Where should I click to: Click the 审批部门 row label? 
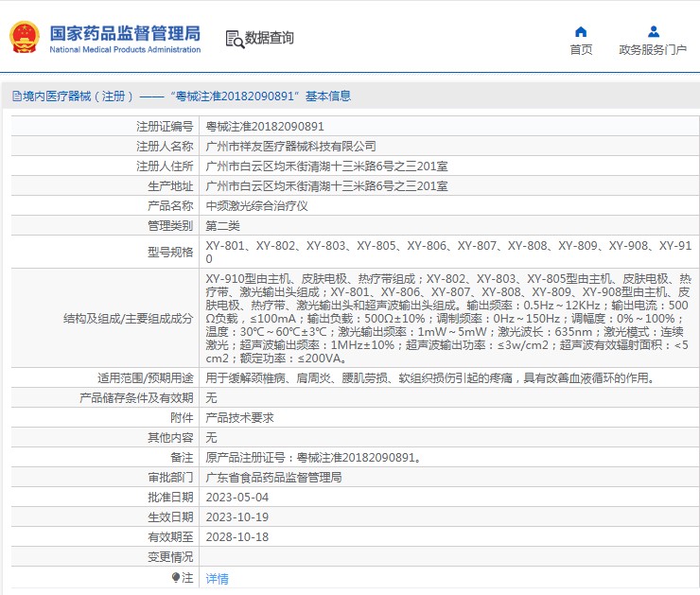point(170,477)
